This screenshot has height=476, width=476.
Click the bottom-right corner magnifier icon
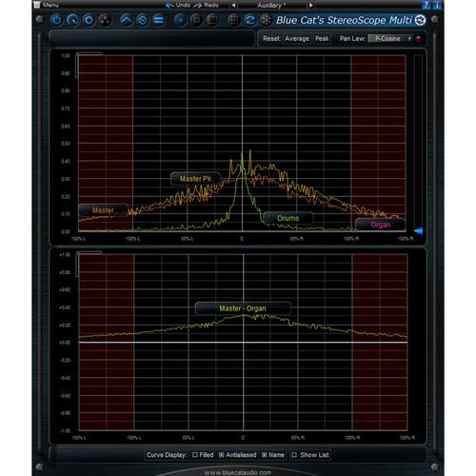click(435, 466)
